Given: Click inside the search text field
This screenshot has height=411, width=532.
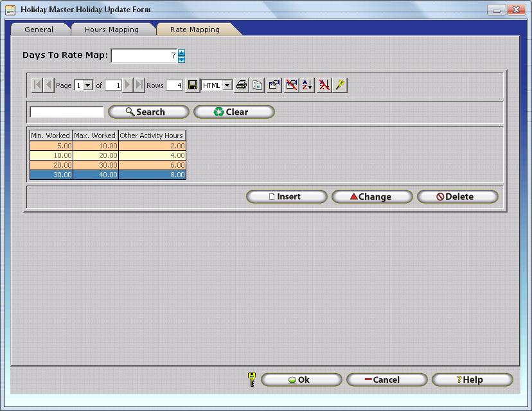Looking at the screenshot, I should pos(67,112).
